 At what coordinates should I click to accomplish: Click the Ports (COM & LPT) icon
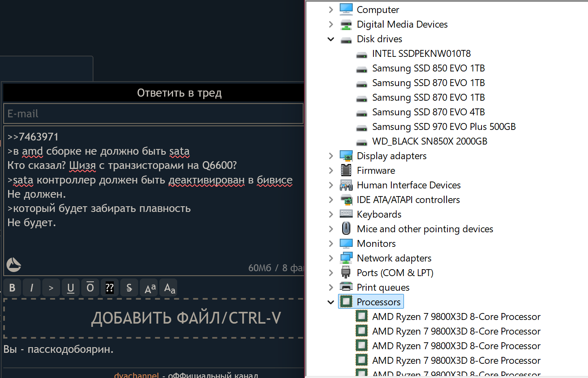click(x=346, y=272)
